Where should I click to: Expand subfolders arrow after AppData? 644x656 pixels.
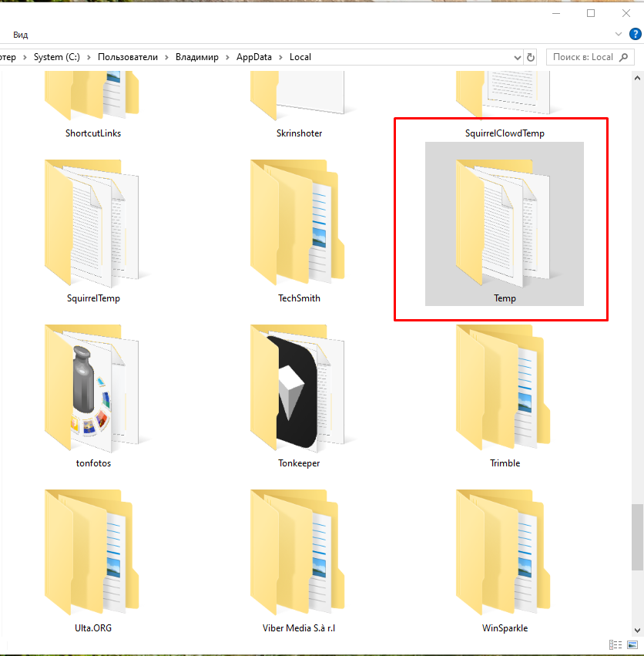click(x=282, y=57)
